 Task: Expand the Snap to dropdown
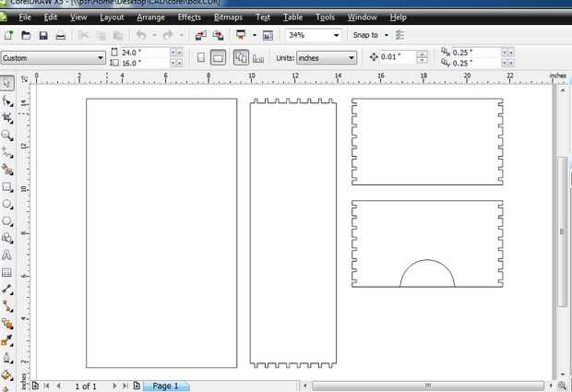click(x=387, y=35)
